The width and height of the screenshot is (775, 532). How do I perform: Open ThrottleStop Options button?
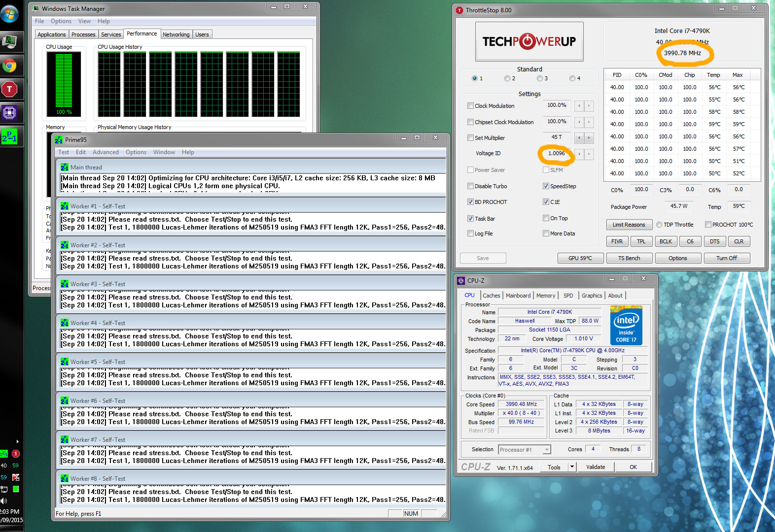[x=677, y=258]
